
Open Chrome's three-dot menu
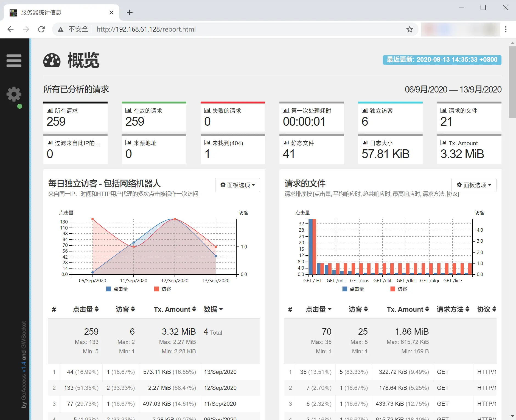pyautogui.click(x=506, y=29)
